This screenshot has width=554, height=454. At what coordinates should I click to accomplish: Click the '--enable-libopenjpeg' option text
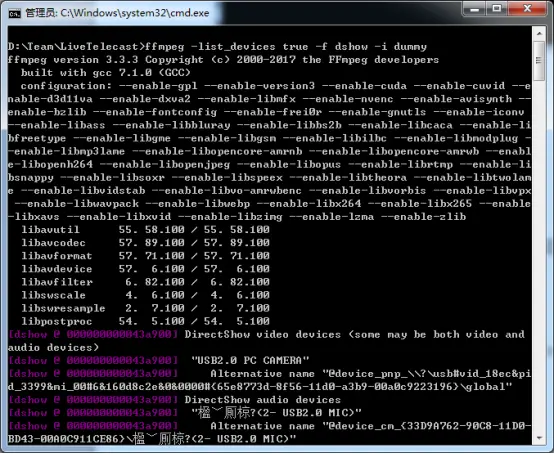[165, 164]
